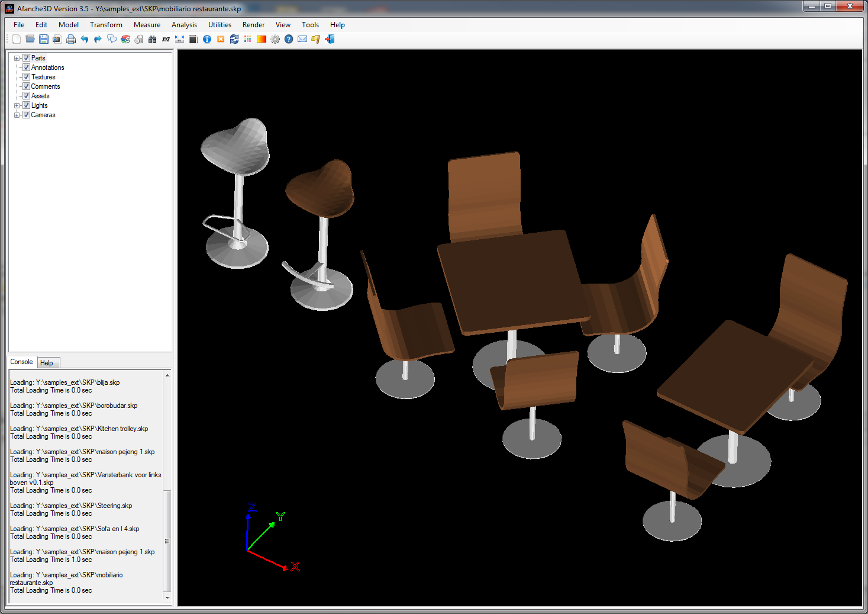Uncheck the Annotations checkbox

26,67
